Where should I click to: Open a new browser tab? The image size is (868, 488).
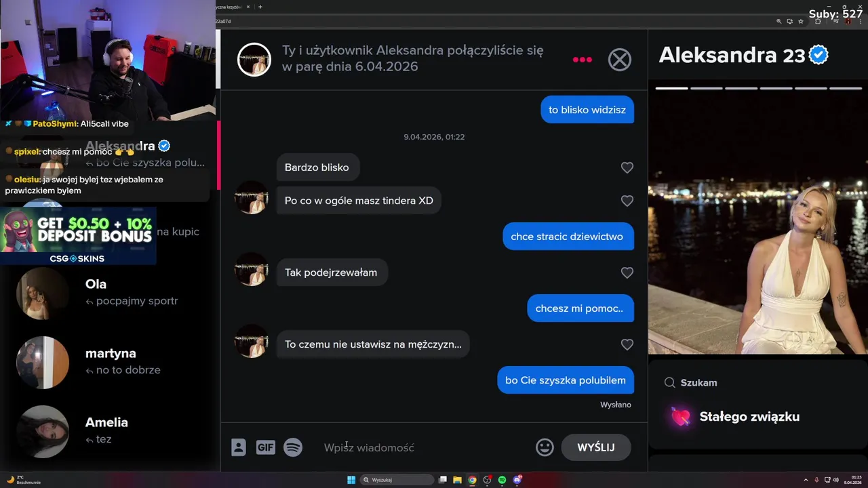[260, 7]
